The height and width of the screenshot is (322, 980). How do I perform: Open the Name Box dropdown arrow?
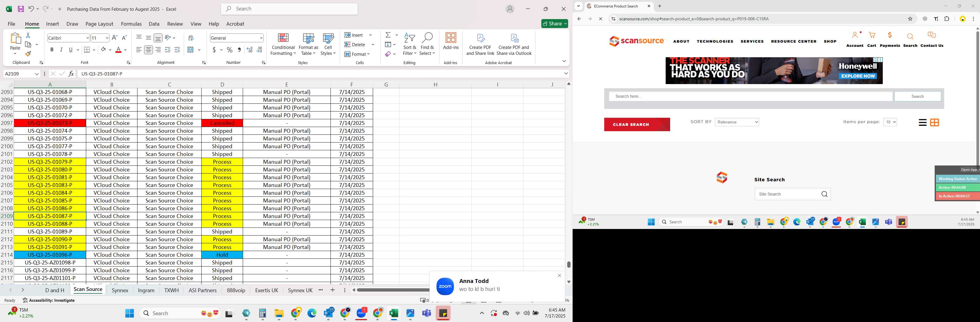tap(37, 74)
